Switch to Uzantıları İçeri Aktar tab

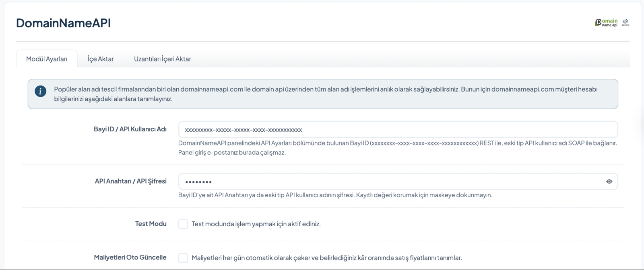coord(163,59)
